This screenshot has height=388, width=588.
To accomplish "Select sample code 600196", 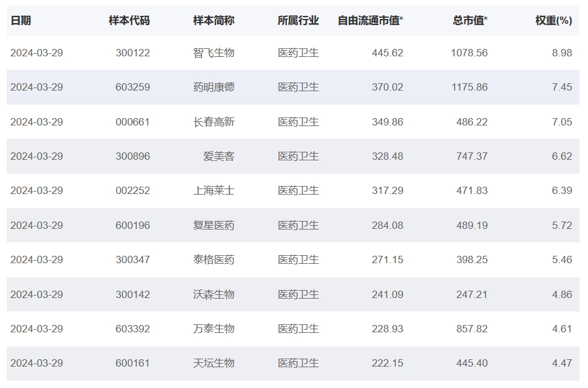I will [133, 225].
